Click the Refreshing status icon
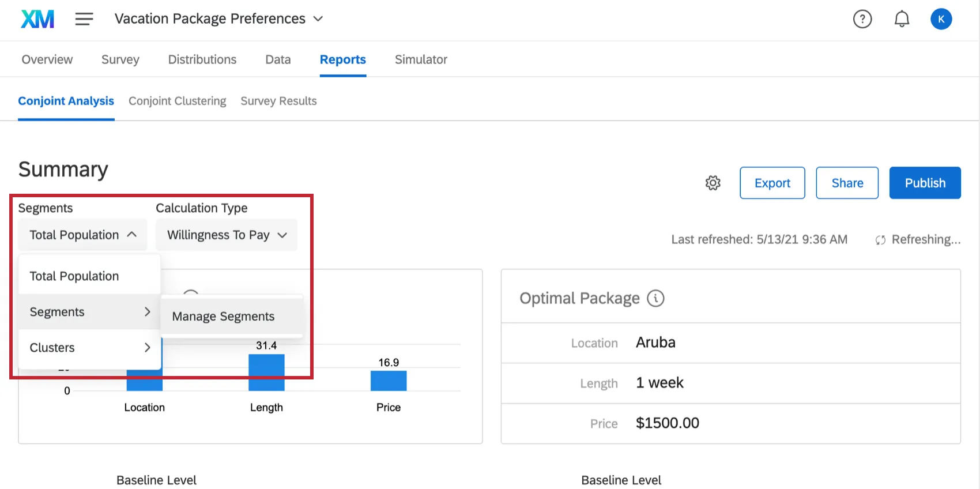This screenshot has height=489, width=980. [x=880, y=240]
